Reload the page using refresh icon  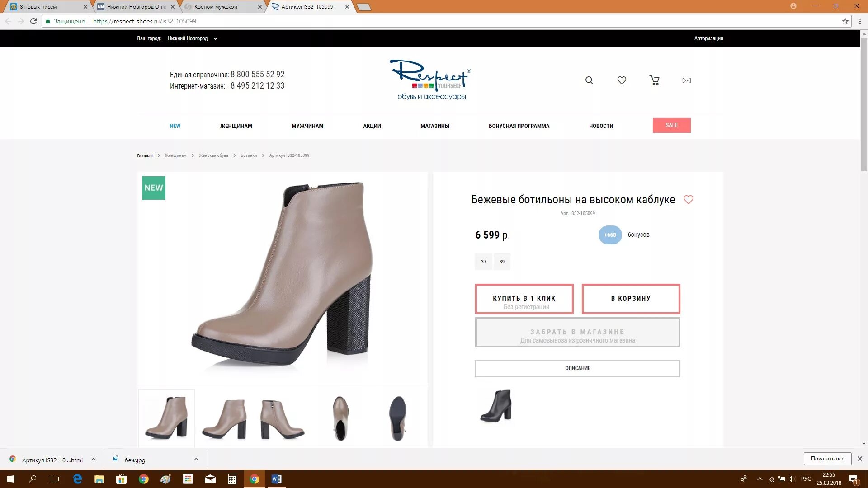click(x=33, y=21)
